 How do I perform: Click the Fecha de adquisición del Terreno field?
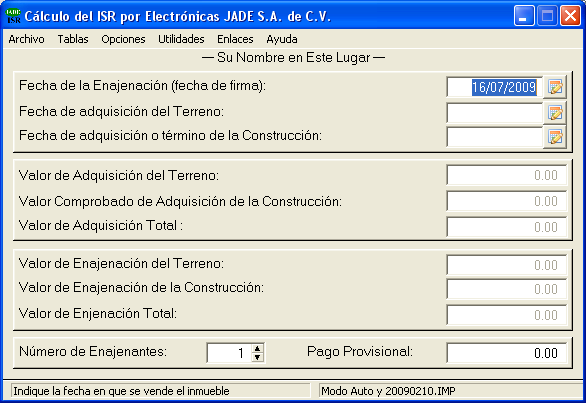(494, 113)
